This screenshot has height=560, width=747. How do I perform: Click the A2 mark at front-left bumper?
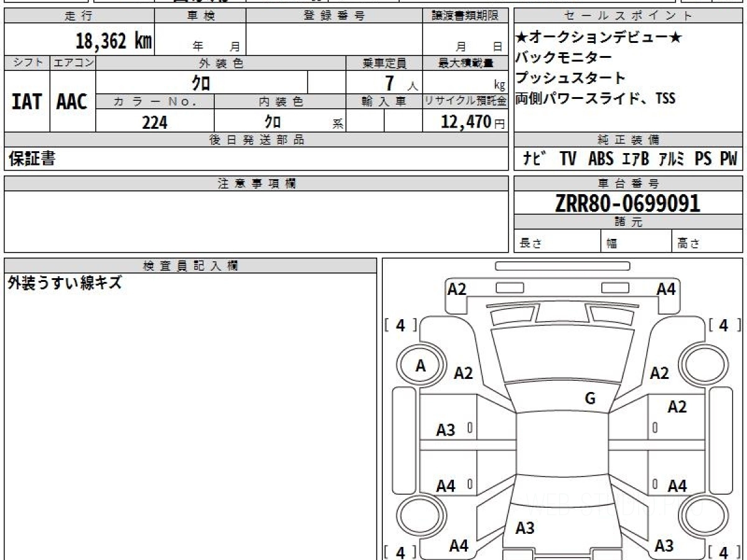click(x=457, y=289)
